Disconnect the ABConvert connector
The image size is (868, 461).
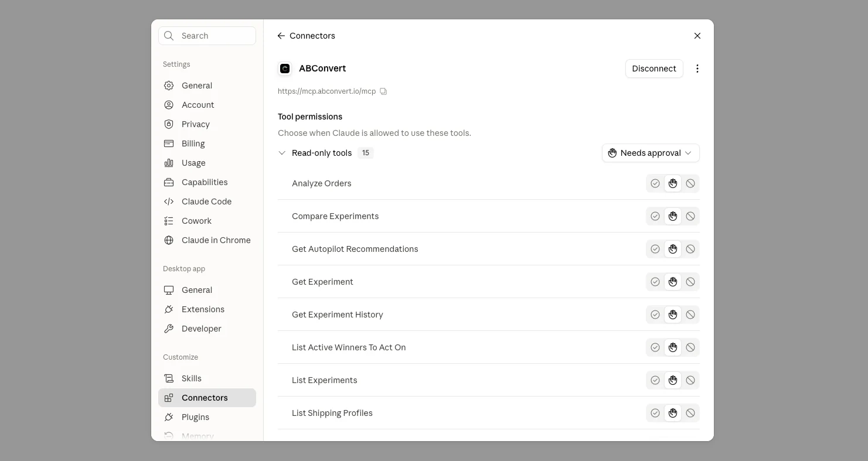click(x=654, y=69)
